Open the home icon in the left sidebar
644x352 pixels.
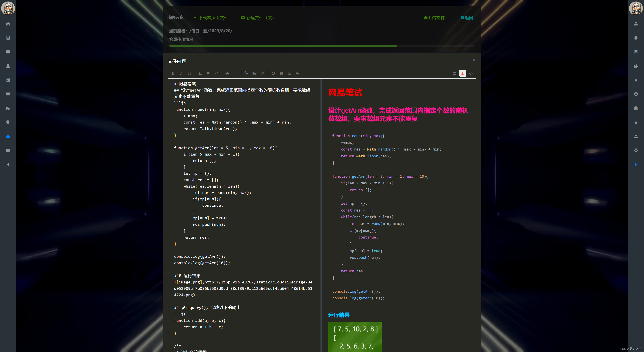pos(8,24)
